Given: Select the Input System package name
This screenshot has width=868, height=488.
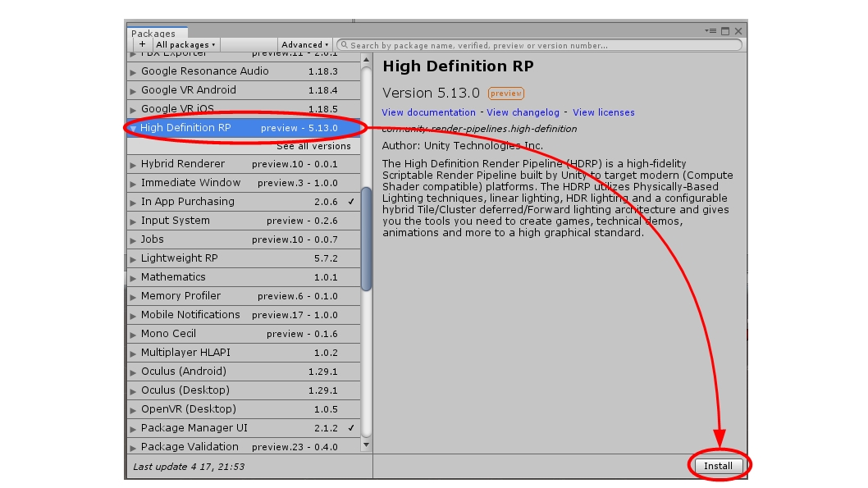Looking at the screenshot, I should 175,220.
